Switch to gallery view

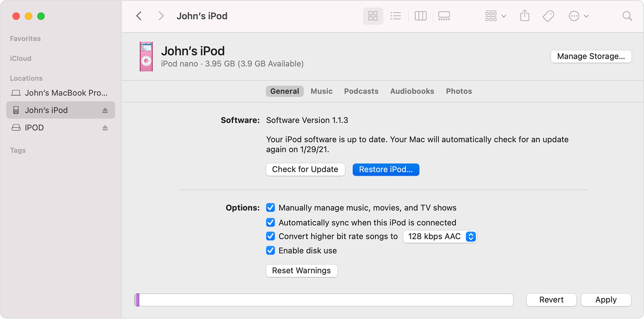[x=444, y=16]
